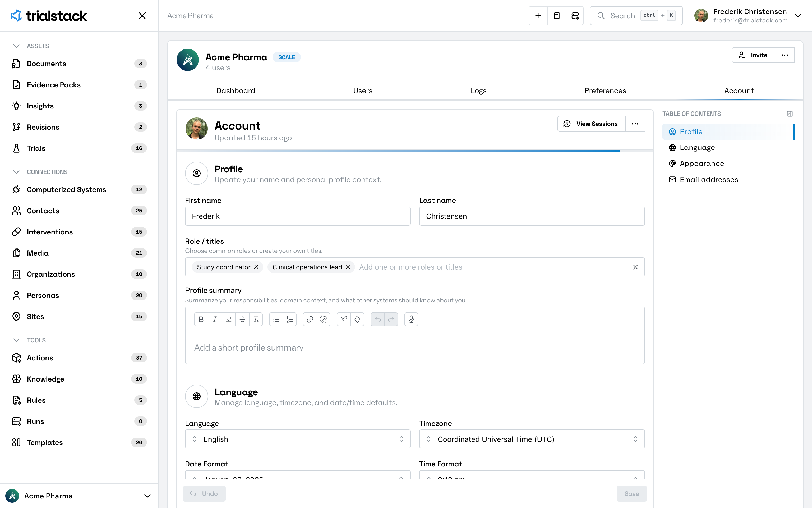812x508 pixels.
Task: Click the insert link icon
Action: 310,319
